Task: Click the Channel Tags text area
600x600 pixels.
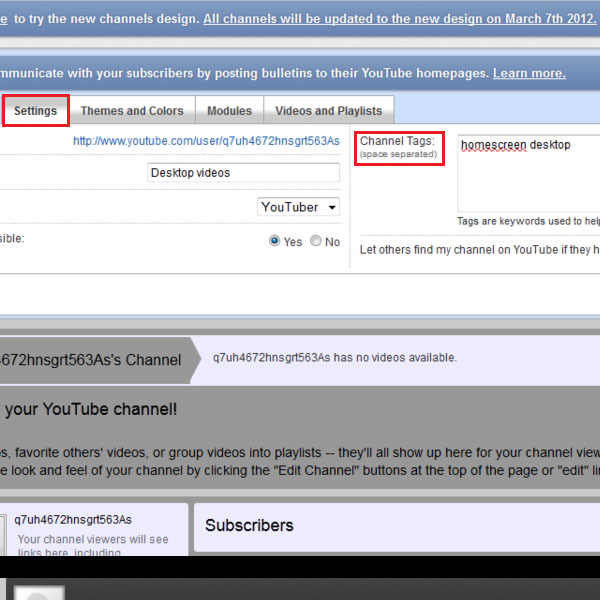Action: (528, 173)
